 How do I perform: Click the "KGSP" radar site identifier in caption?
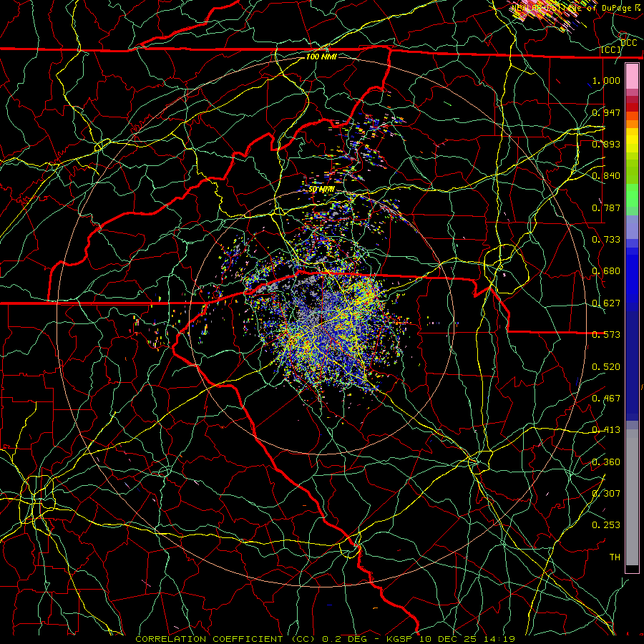click(399, 639)
